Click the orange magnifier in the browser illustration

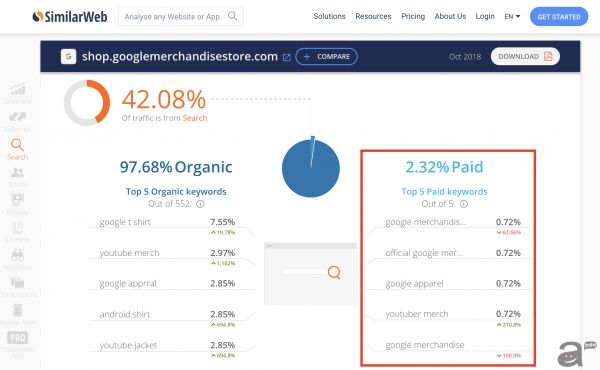click(334, 272)
